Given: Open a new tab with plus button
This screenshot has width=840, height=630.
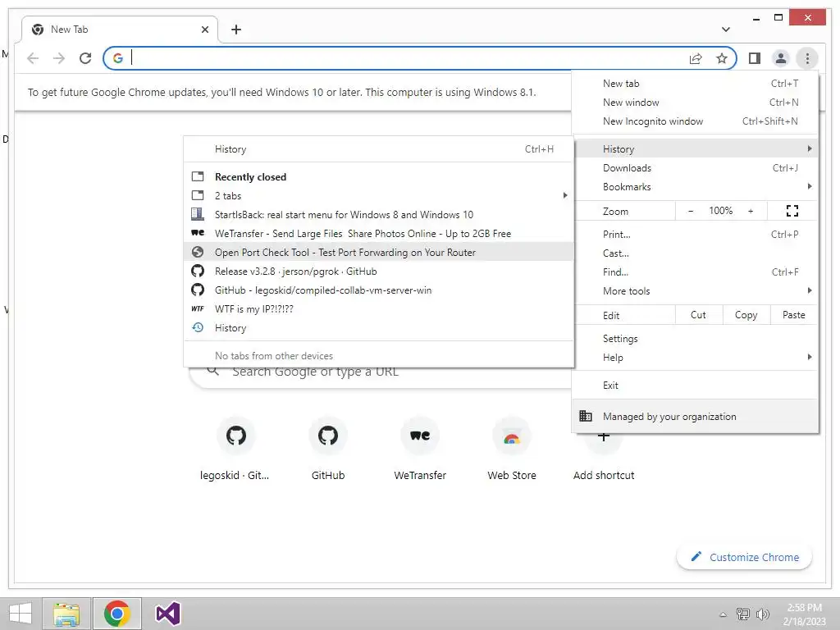Looking at the screenshot, I should click(x=236, y=30).
